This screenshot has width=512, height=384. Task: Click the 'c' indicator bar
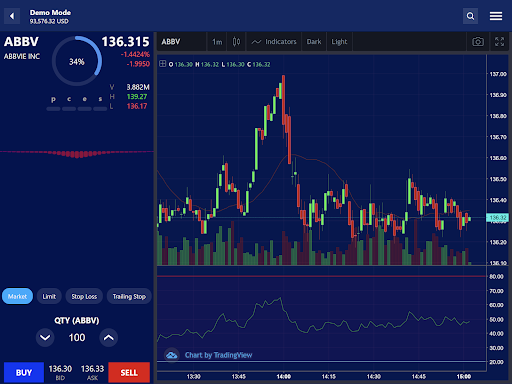[69, 109]
